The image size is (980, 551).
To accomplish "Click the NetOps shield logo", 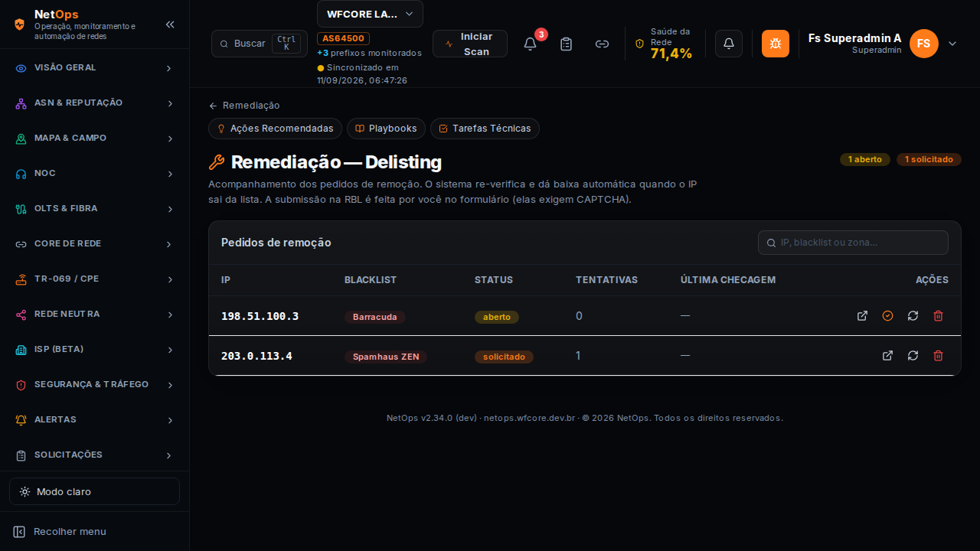I will tap(19, 24).
